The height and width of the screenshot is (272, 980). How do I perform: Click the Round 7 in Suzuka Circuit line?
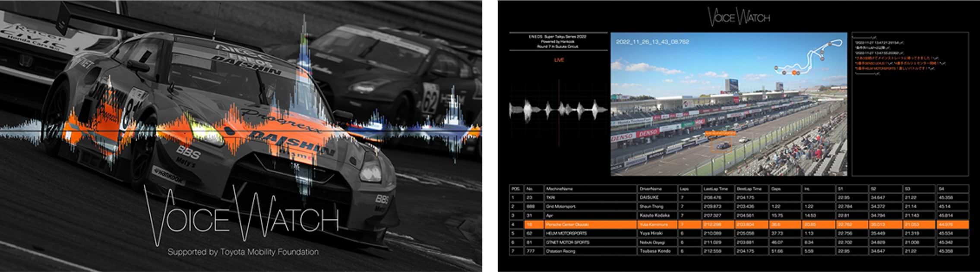(x=557, y=46)
